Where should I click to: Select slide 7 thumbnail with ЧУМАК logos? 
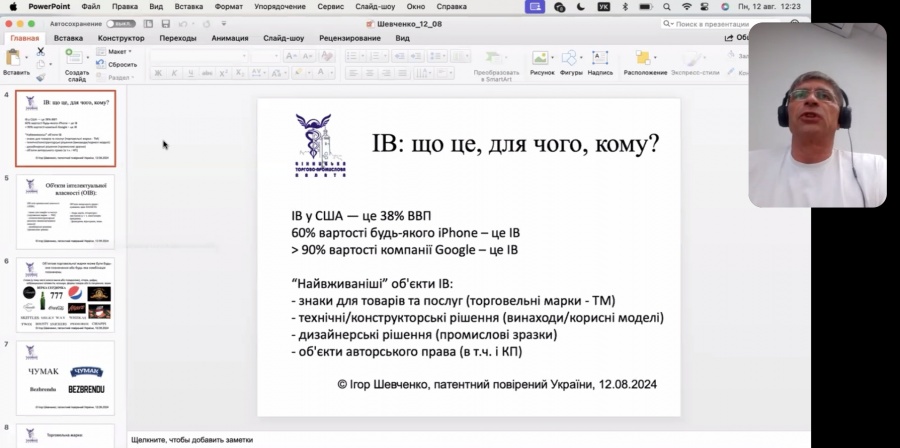65,377
